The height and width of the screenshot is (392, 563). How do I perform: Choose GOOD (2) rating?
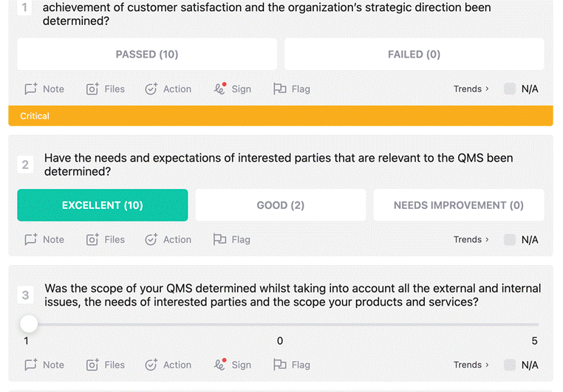[x=281, y=205]
